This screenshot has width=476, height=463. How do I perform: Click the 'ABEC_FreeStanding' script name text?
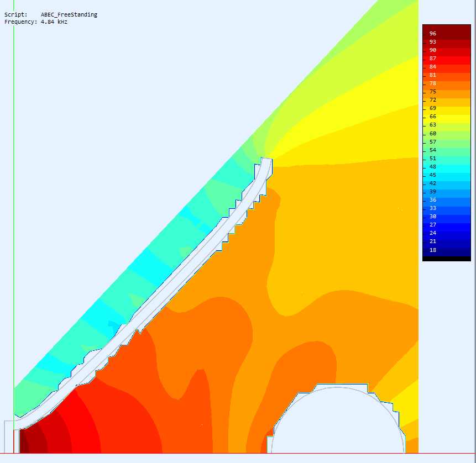[x=69, y=14]
